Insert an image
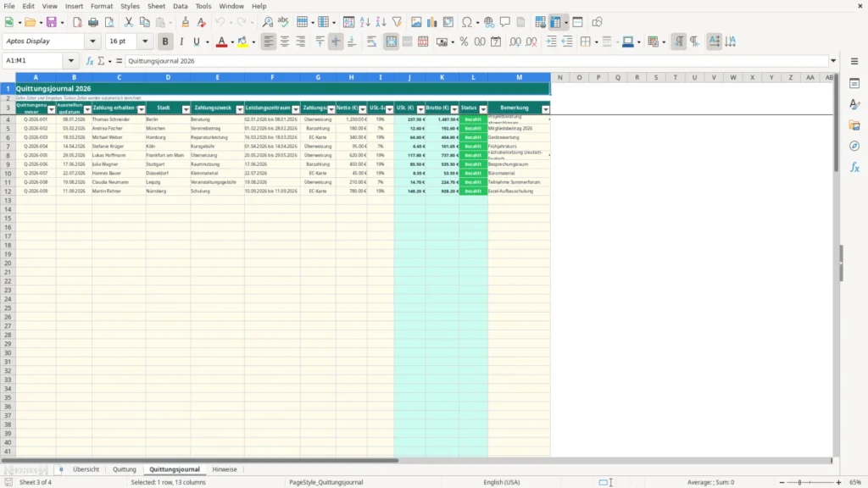Viewport: 868px width, 488px height. point(416,22)
